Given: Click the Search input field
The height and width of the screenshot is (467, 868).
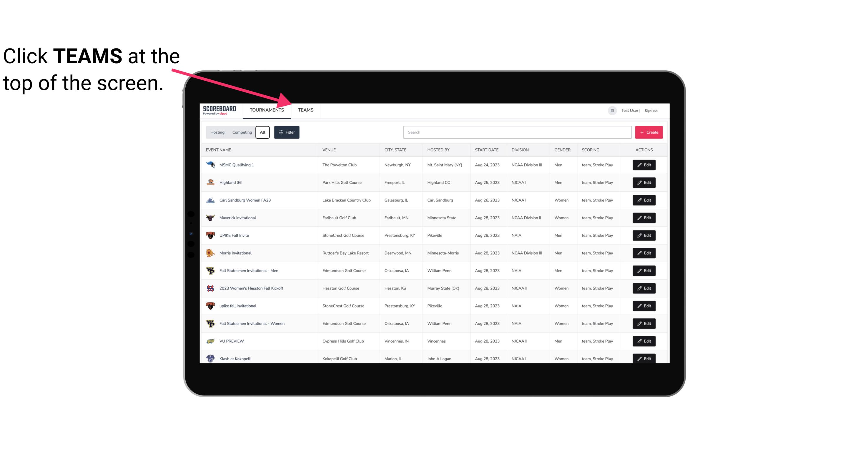Looking at the screenshot, I should [517, 132].
